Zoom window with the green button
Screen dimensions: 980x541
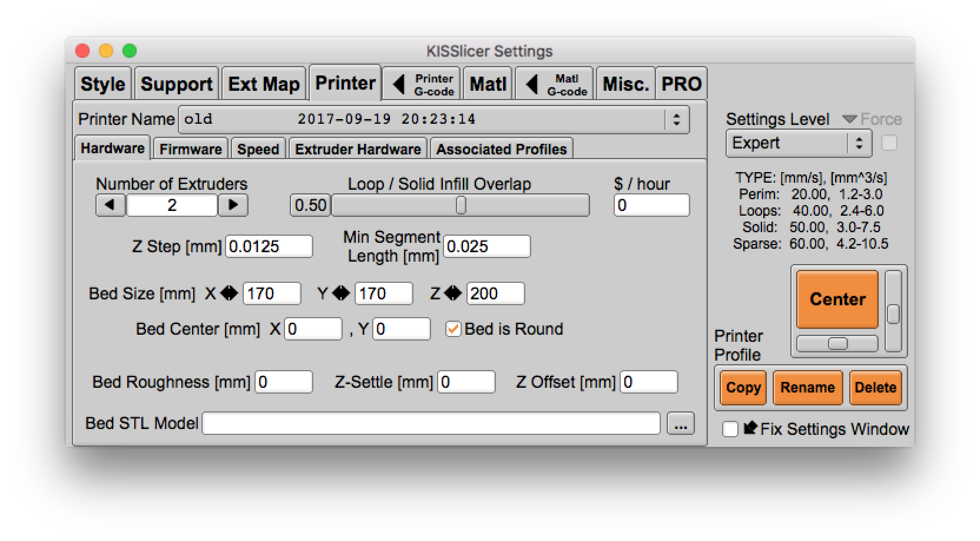(x=130, y=51)
